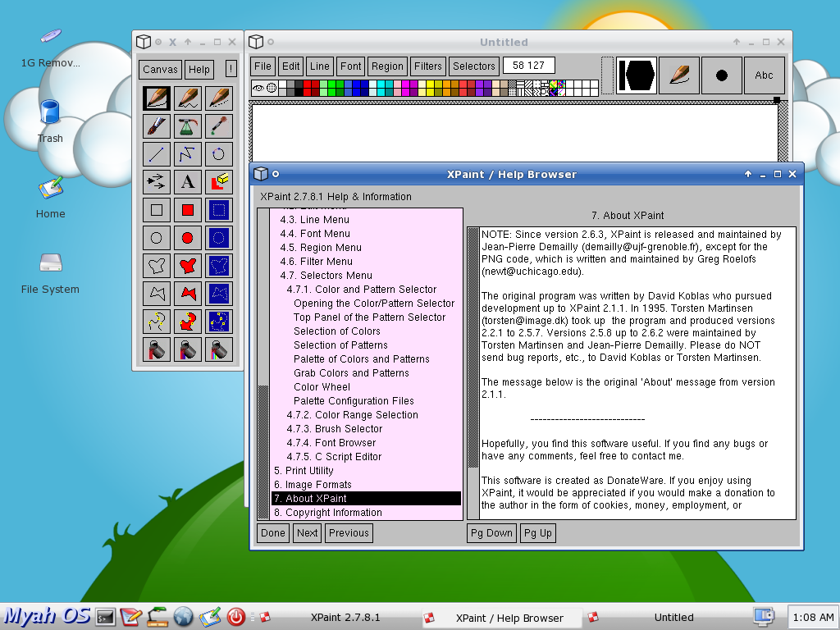Select the Eraser tool
This screenshot has width=840, height=630.
218,182
